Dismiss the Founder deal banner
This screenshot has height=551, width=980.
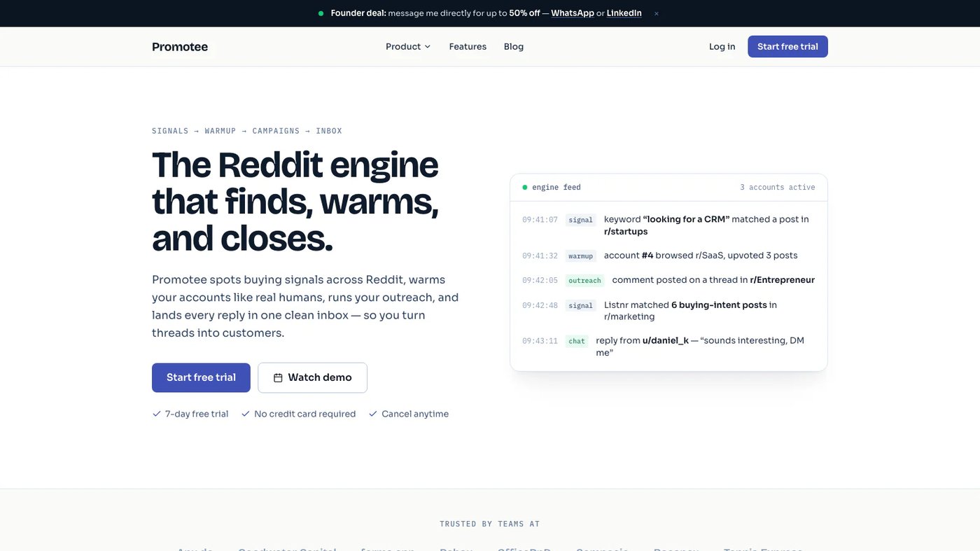tap(656, 13)
